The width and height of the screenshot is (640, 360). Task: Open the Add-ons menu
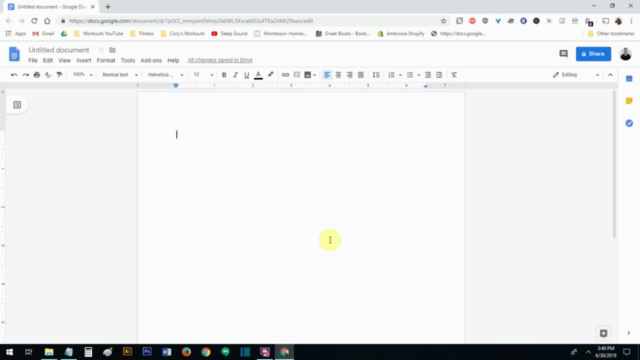click(151, 60)
